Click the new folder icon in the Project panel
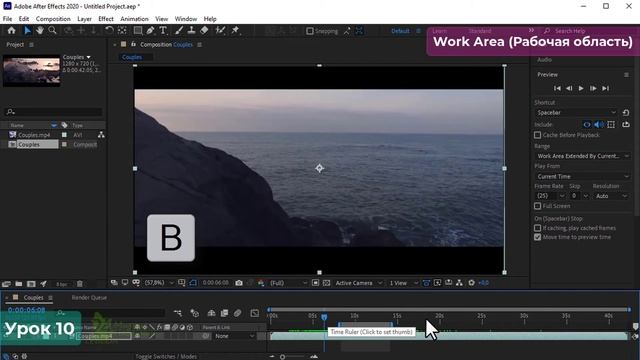The height and width of the screenshot is (360, 640). (x=19, y=284)
